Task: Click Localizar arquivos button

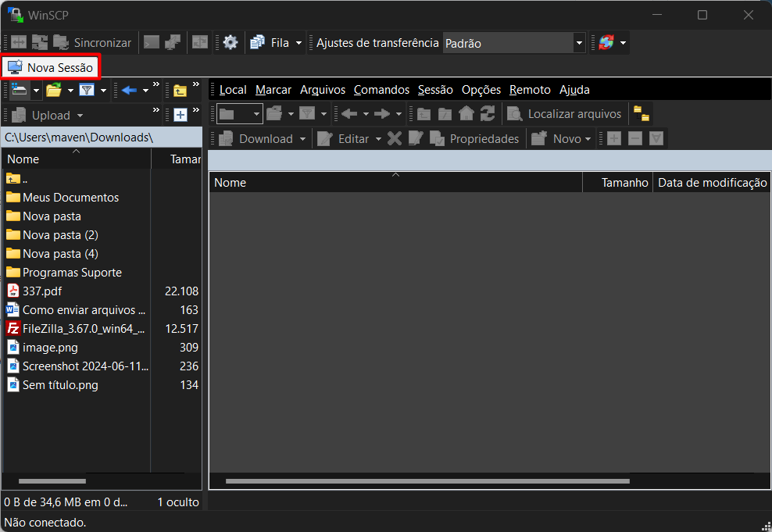Action: click(x=564, y=114)
